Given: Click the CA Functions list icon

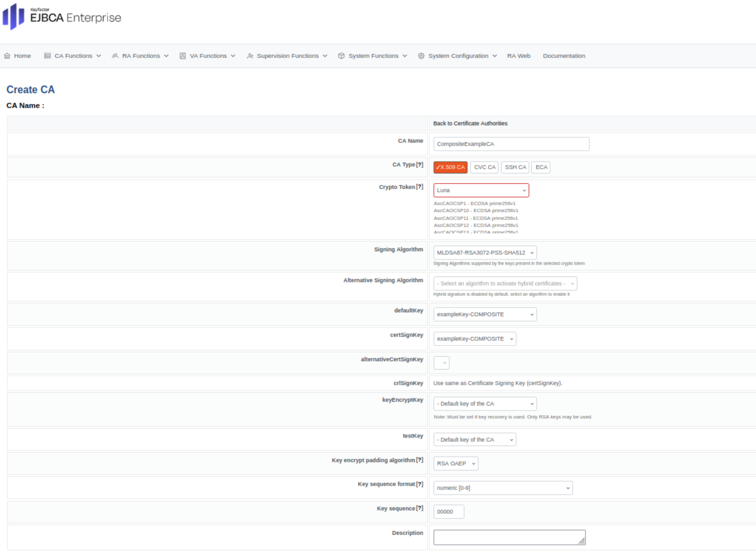Looking at the screenshot, I should [47, 56].
